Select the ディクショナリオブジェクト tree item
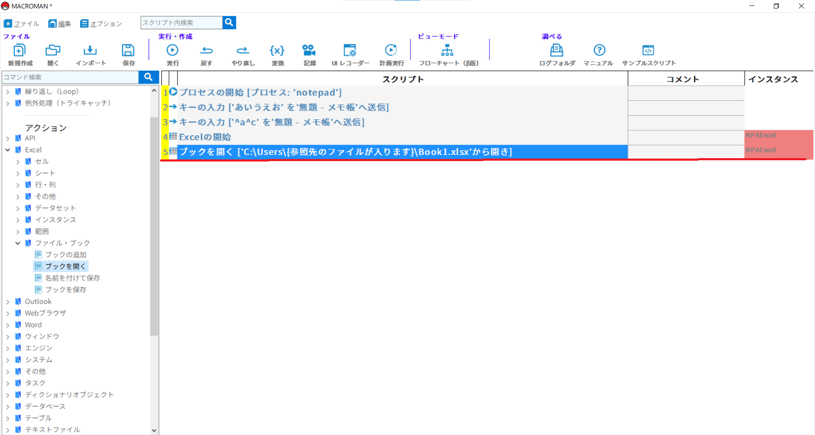The image size is (815, 435). (x=69, y=394)
